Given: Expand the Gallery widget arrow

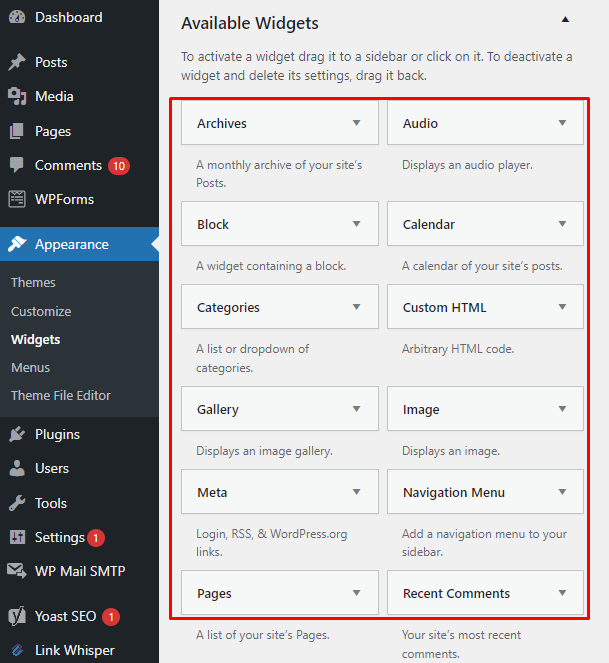Looking at the screenshot, I should tap(357, 409).
